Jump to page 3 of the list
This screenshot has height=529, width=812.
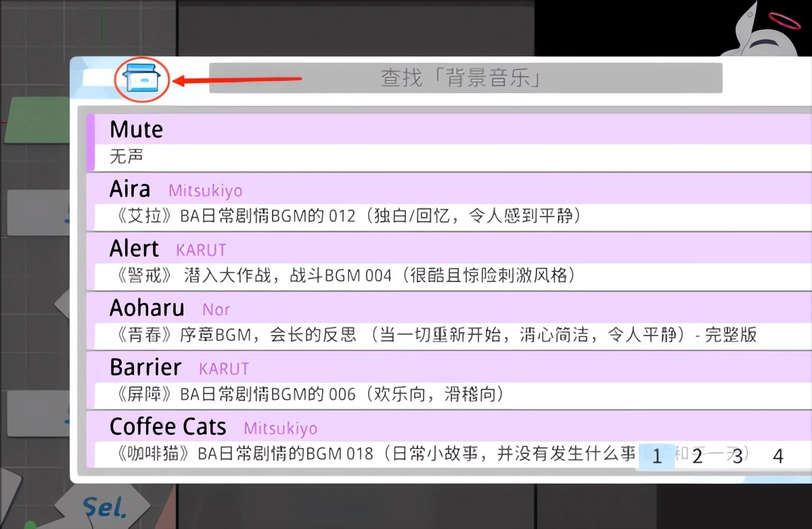(x=737, y=457)
